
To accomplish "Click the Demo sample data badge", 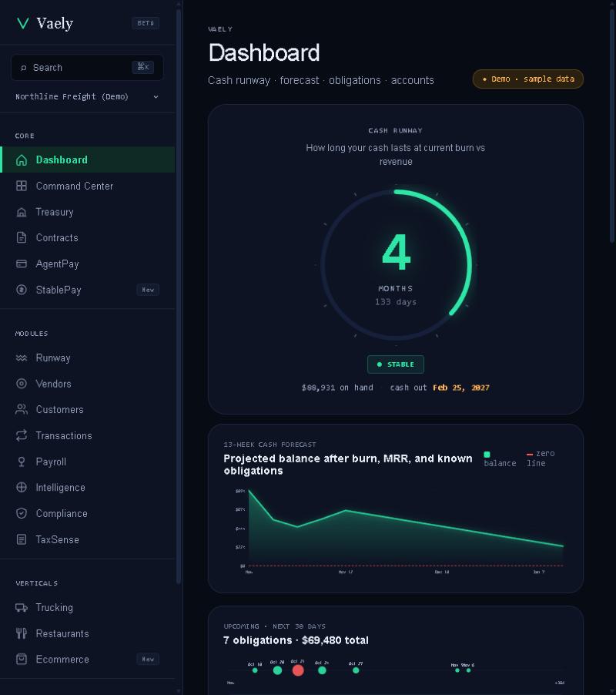I will pos(528,79).
